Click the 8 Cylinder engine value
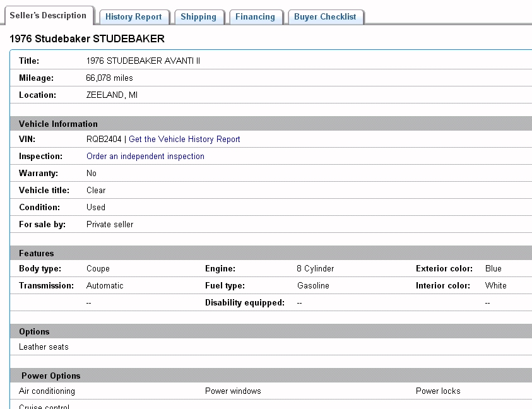 (315, 268)
